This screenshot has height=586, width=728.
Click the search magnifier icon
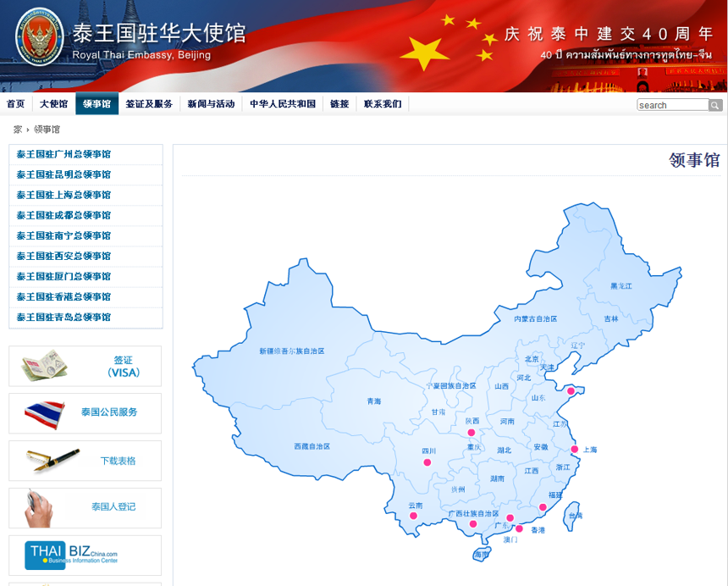point(715,105)
